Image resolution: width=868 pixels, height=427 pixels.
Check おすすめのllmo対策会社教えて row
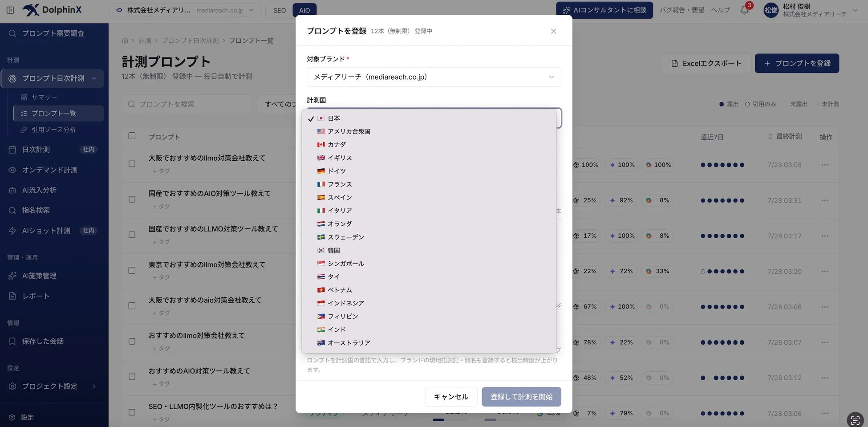tap(132, 341)
